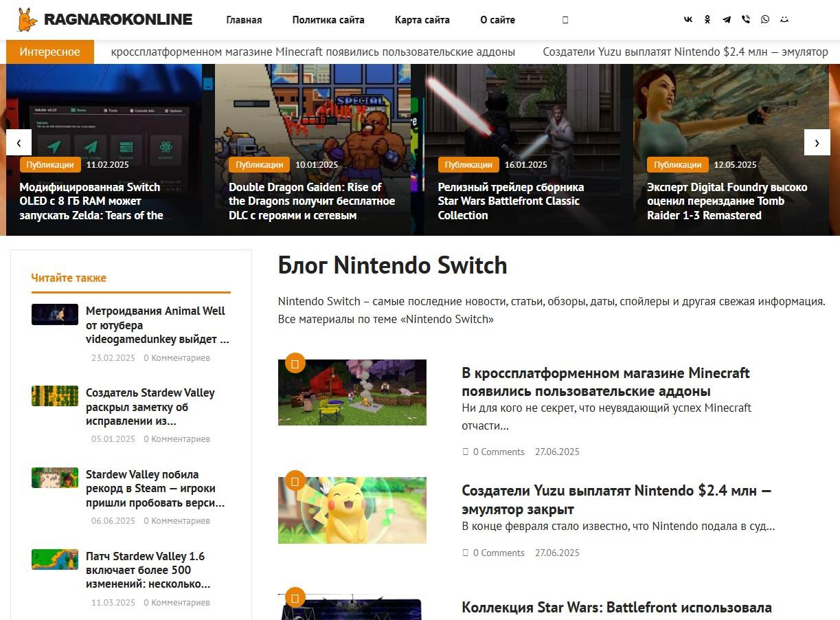This screenshot has width=840, height=620.
Task: Click 'Публикации' tag on Switch OLED slide
Action: (x=50, y=164)
